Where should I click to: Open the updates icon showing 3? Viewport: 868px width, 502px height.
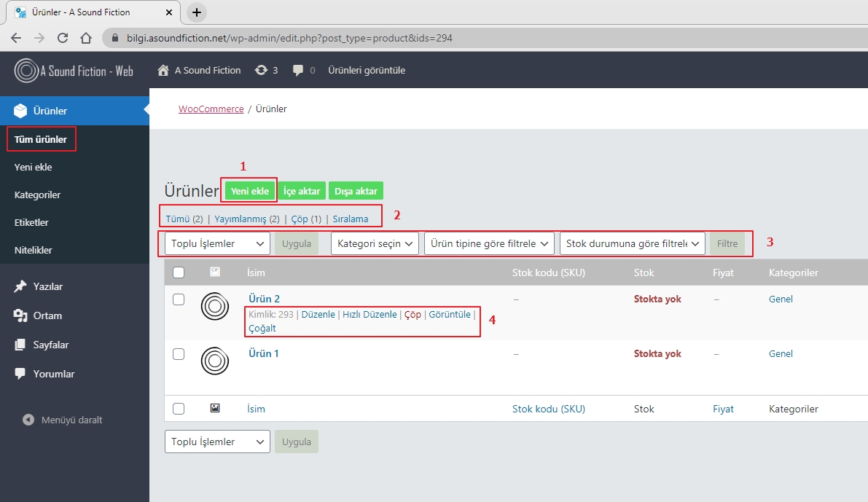pyautogui.click(x=261, y=71)
